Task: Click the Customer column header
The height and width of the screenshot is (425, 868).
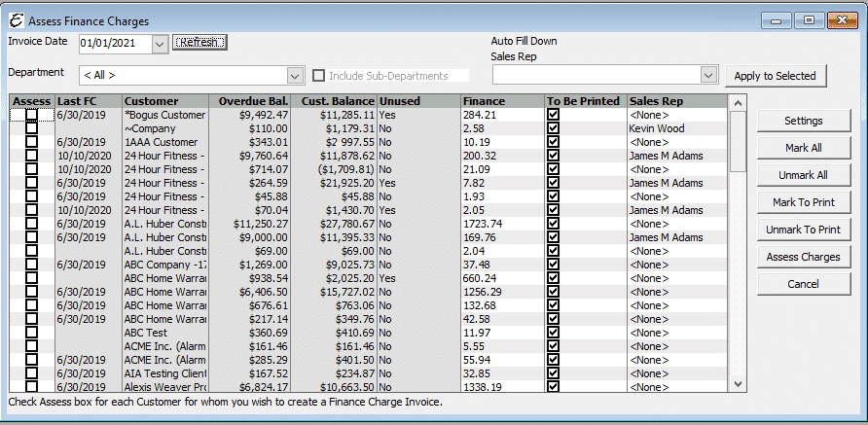Action: pos(165,101)
